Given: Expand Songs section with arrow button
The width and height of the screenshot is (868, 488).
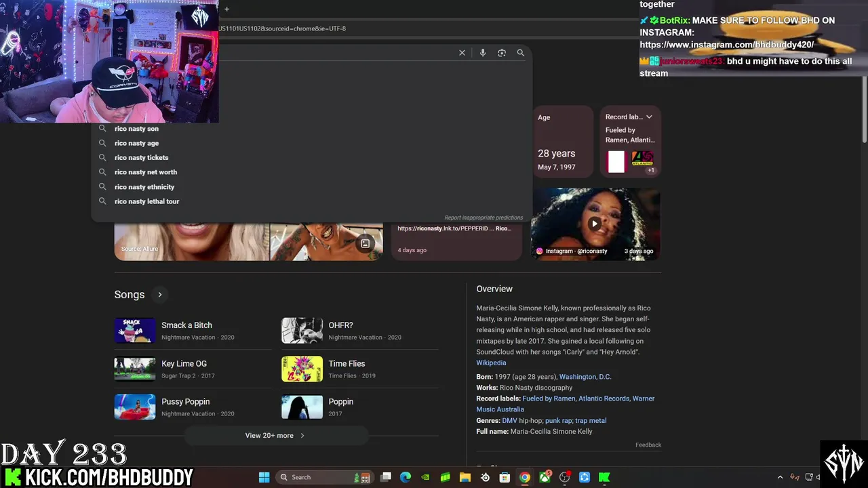Looking at the screenshot, I should (x=160, y=294).
